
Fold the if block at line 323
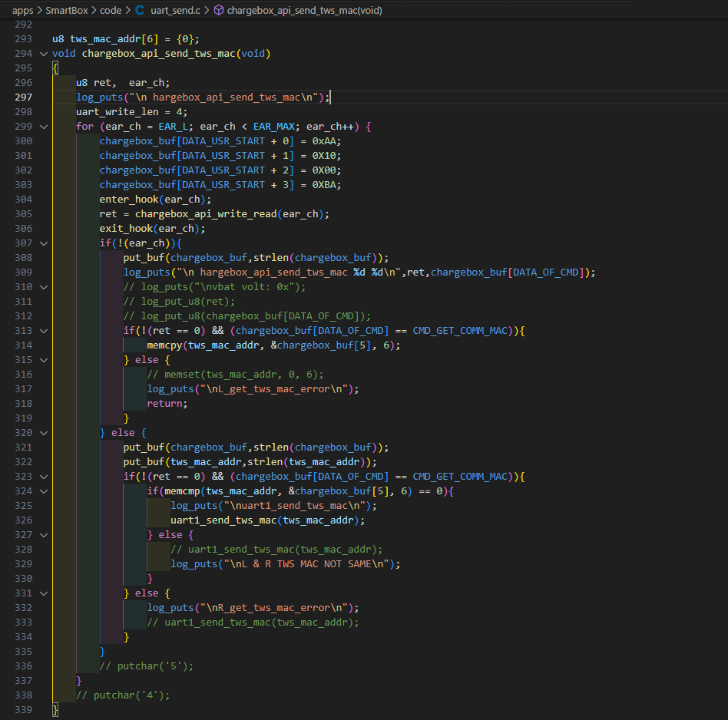44,477
